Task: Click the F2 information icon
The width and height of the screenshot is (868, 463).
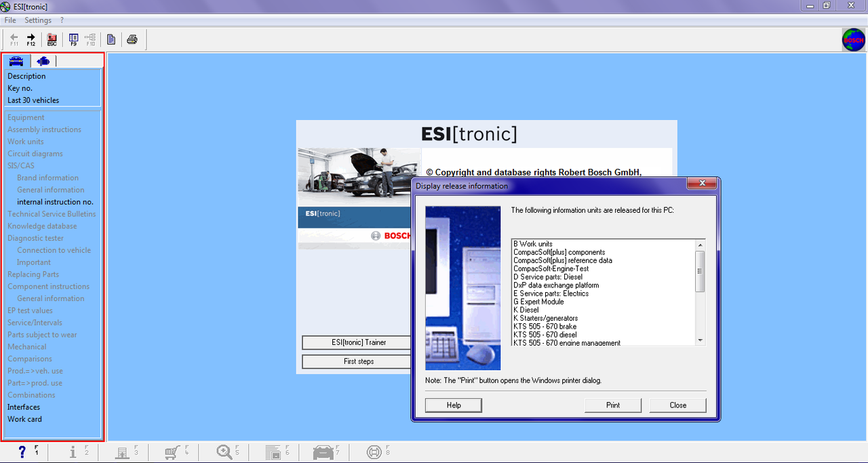Action: point(73,452)
